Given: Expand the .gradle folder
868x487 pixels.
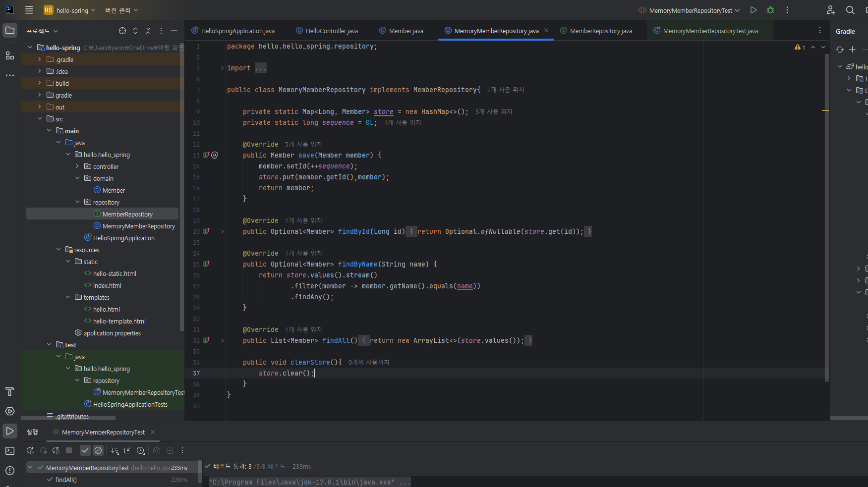Looking at the screenshot, I should pos(40,59).
